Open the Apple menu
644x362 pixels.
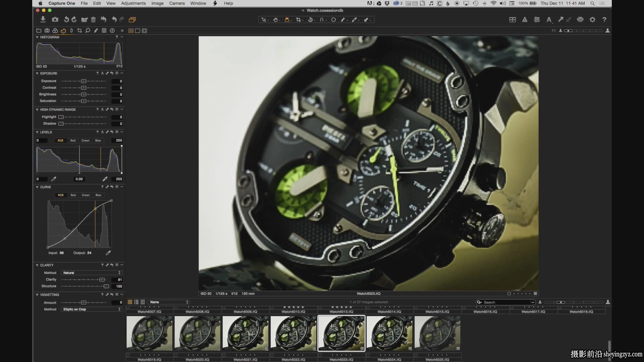tap(40, 3)
